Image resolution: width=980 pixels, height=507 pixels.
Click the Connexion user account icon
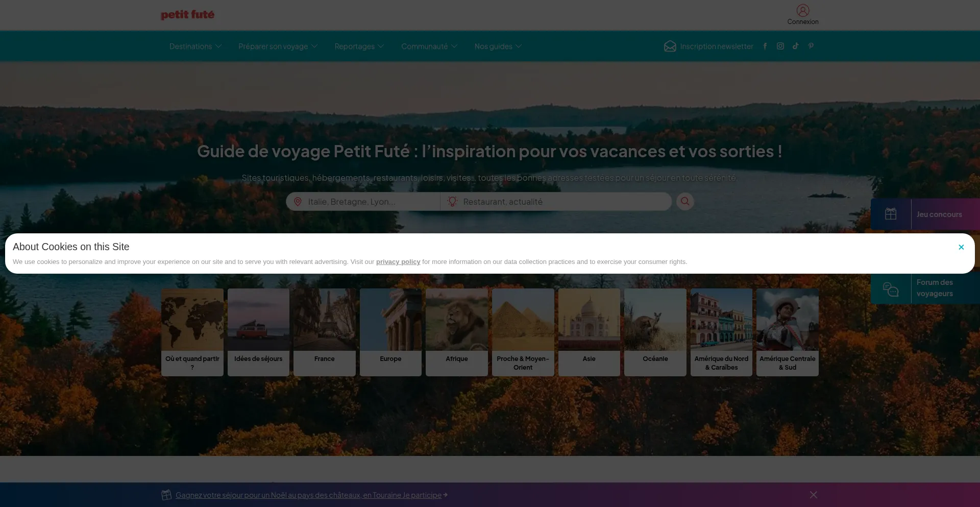(802, 11)
